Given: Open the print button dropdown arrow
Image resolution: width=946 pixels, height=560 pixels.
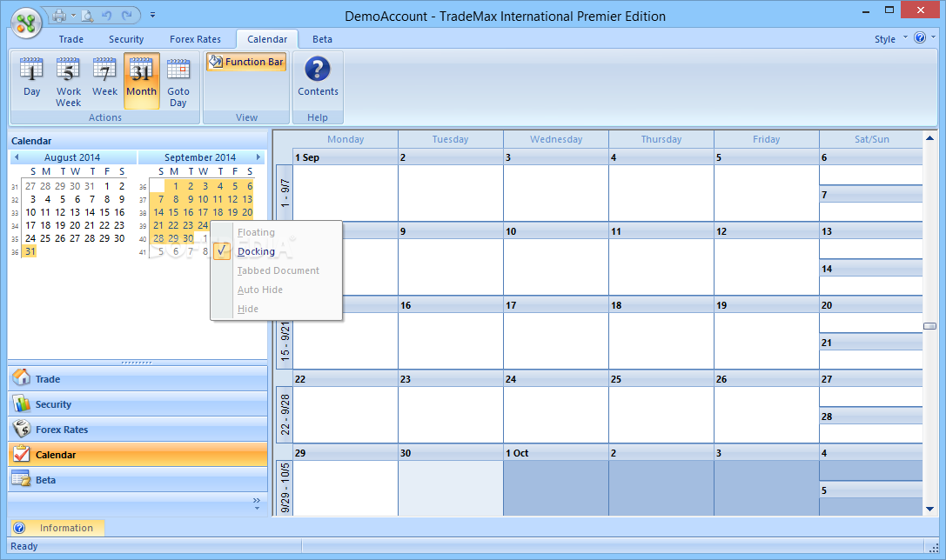Looking at the screenshot, I should (x=74, y=16).
